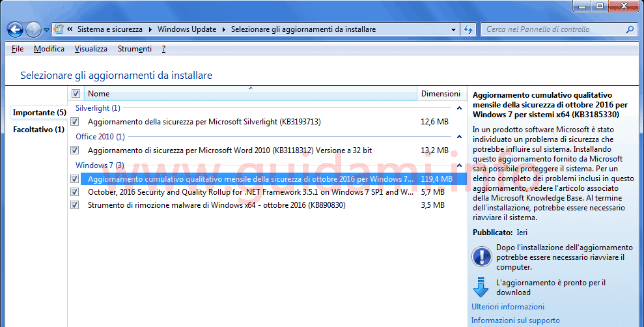Click the restart warning exclamation icon
The height and width of the screenshot is (327, 644).
pyautogui.click(x=481, y=257)
